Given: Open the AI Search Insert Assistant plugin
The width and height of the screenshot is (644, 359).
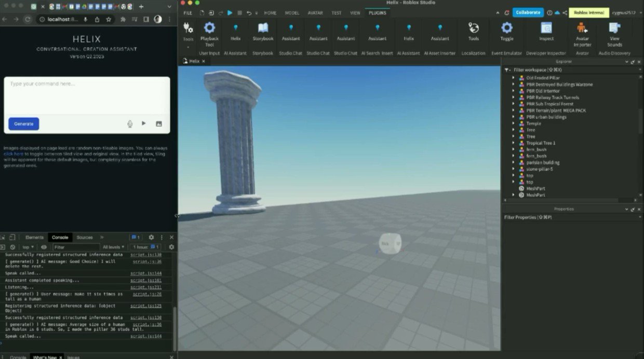Looking at the screenshot, I should tap(377, 32).
